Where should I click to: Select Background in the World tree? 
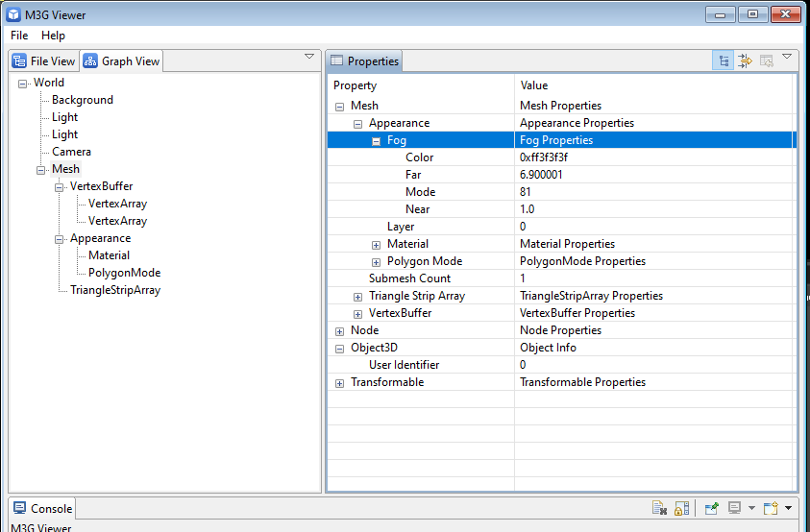[83, 100]
